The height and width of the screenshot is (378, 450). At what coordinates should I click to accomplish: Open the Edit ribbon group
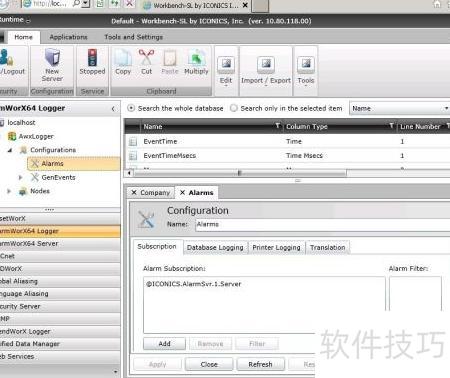tap(226, 70)
